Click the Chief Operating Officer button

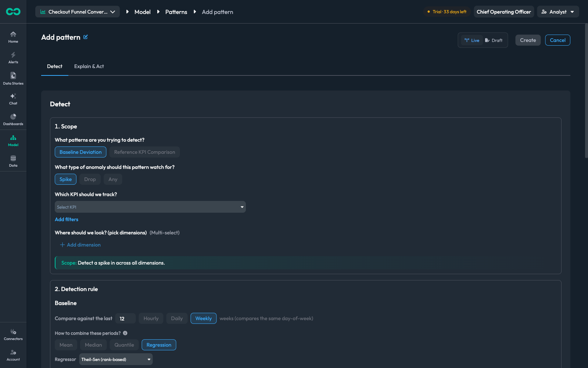[504, 12]
